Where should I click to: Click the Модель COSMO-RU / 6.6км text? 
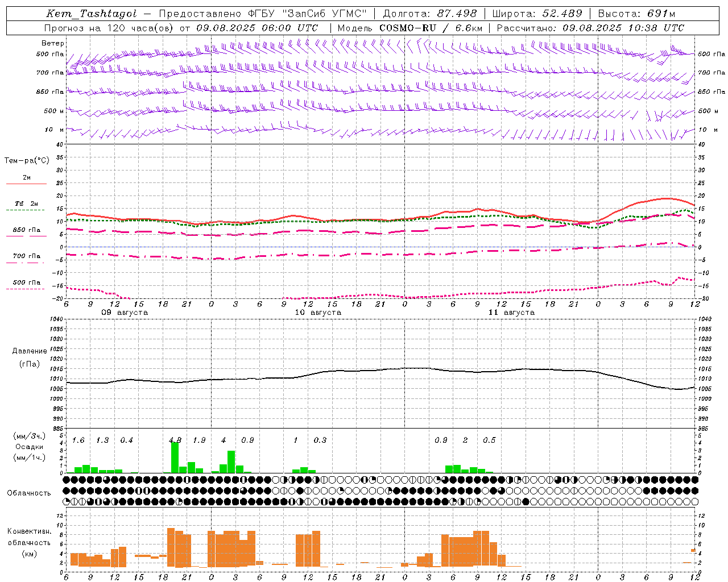coord(410,28)
